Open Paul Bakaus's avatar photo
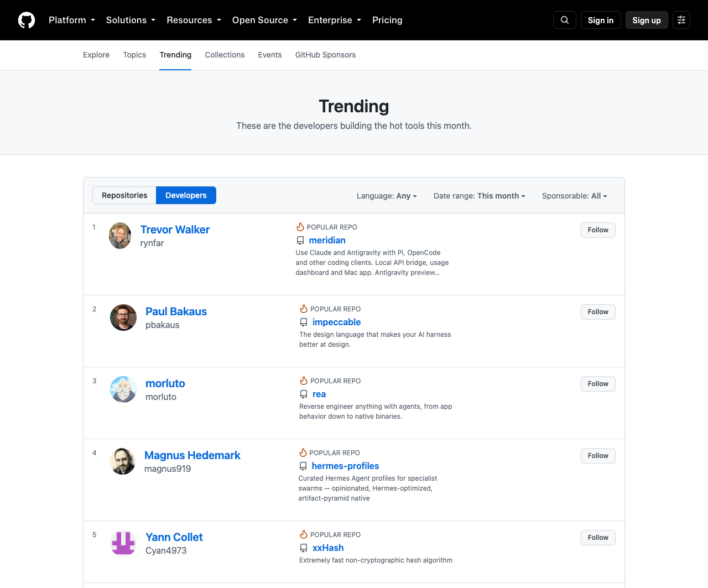708x588 pixels. tap(123, 318)
